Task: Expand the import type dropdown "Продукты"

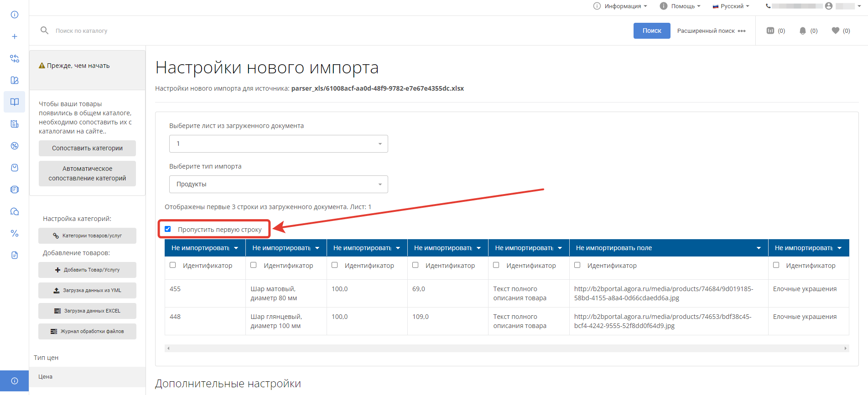Action: pos(278,185)
